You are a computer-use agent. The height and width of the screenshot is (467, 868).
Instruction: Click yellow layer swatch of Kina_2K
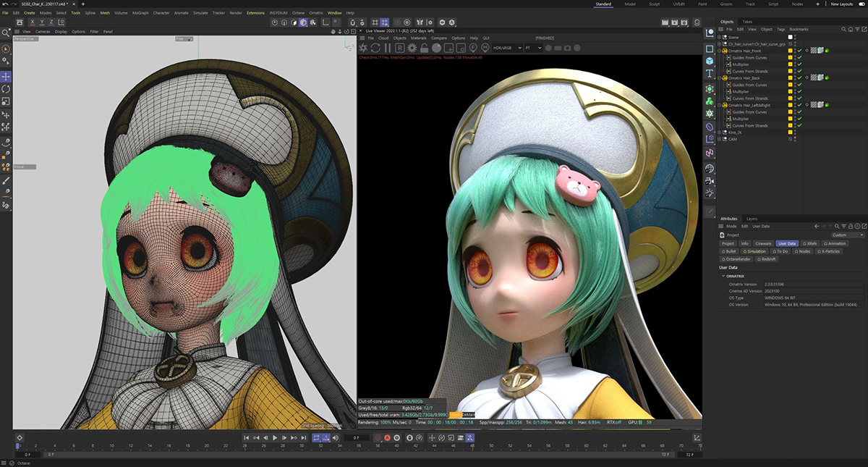(791, 132)
